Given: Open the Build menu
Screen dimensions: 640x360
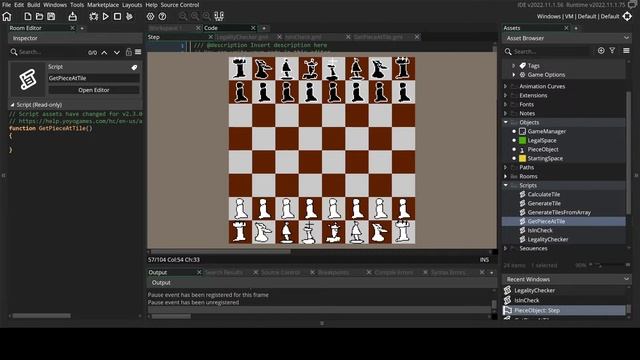Looking at the screenshot, I should [33, 5].
